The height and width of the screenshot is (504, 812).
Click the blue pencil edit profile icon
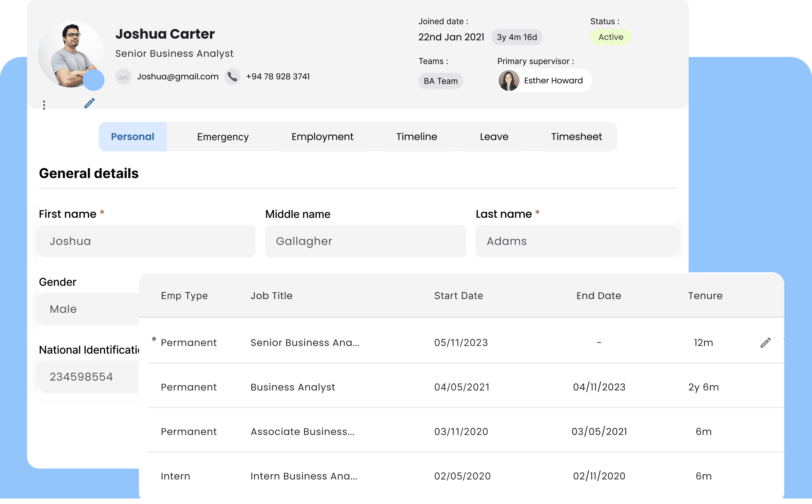(89, 103)
